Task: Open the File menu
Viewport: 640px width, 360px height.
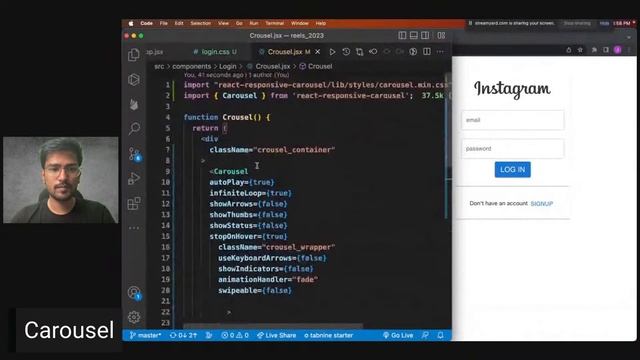Action: coord(164,23)
